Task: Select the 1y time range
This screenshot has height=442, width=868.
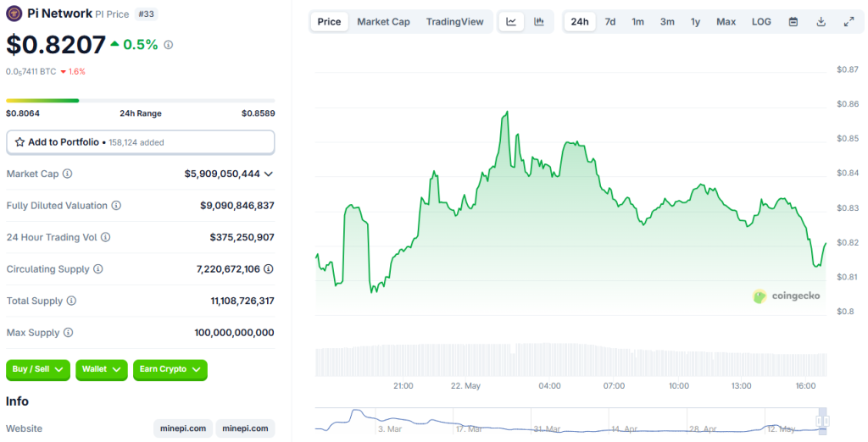Action: click(695, 22)
